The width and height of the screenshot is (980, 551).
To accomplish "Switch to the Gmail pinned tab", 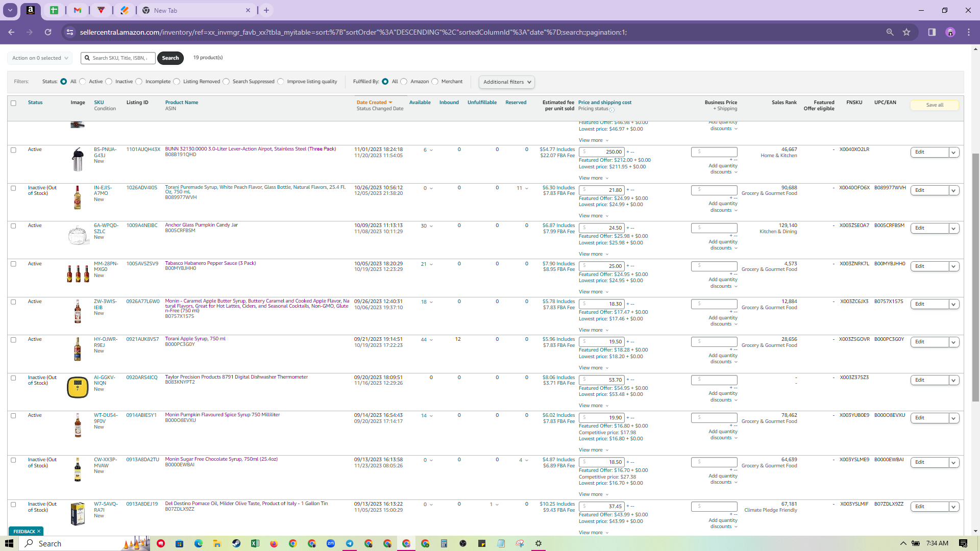I will click(78, 10).
